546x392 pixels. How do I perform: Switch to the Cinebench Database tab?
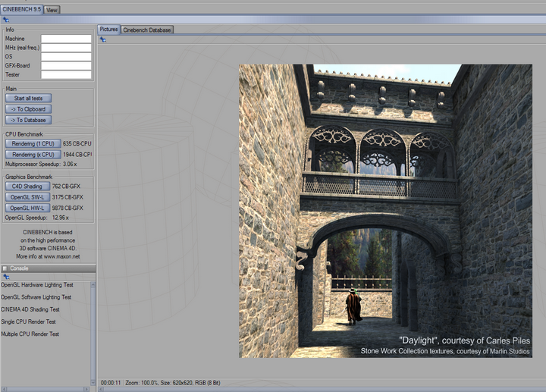pos(147,30)
